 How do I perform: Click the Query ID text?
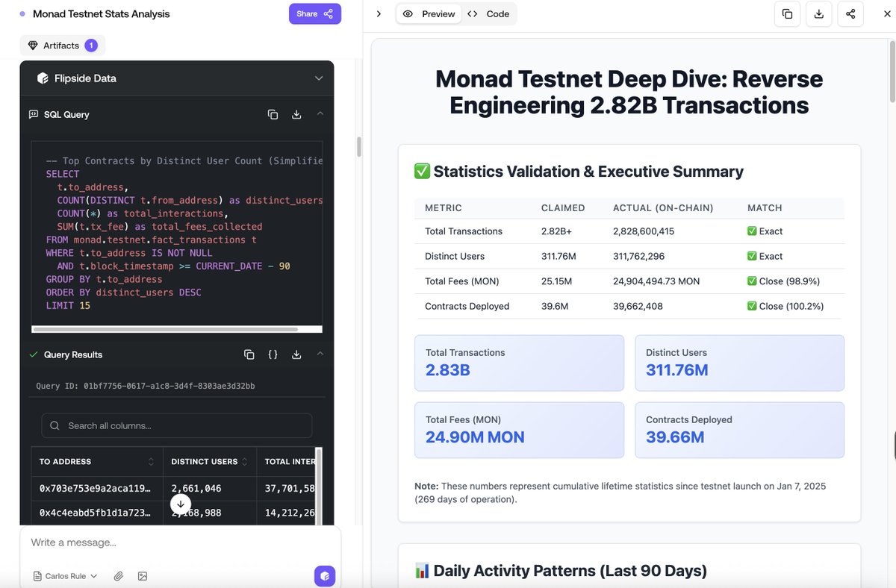(x=146, y=386)
